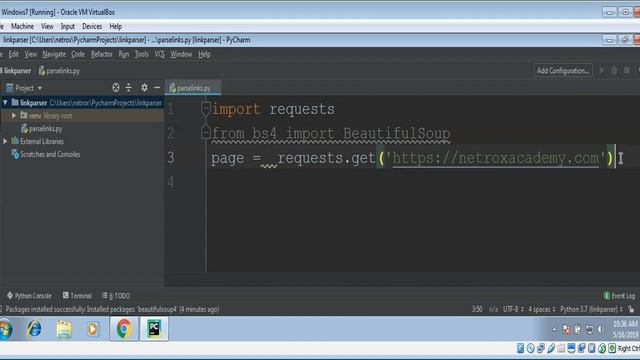Click the collapse all icon in Project panel
Image resolution: width=640 pixels, height=360 pixels.
click(x=129, y=87)
